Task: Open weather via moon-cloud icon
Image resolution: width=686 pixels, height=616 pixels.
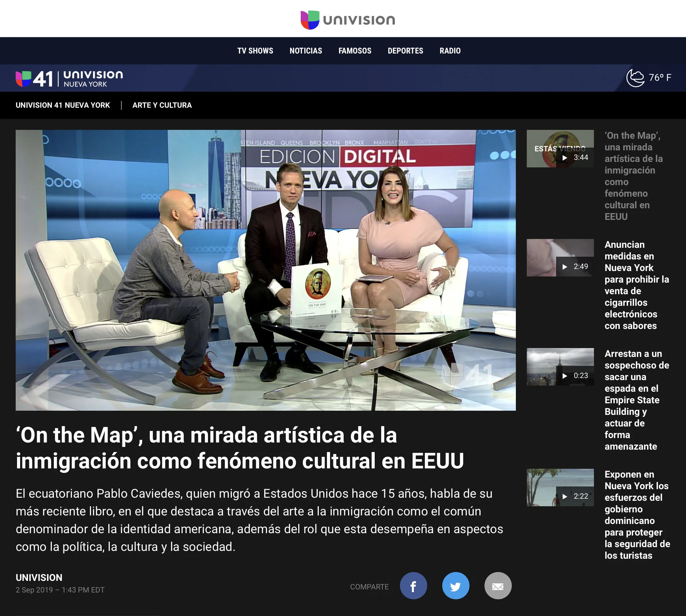Action: tap(635, 78)
